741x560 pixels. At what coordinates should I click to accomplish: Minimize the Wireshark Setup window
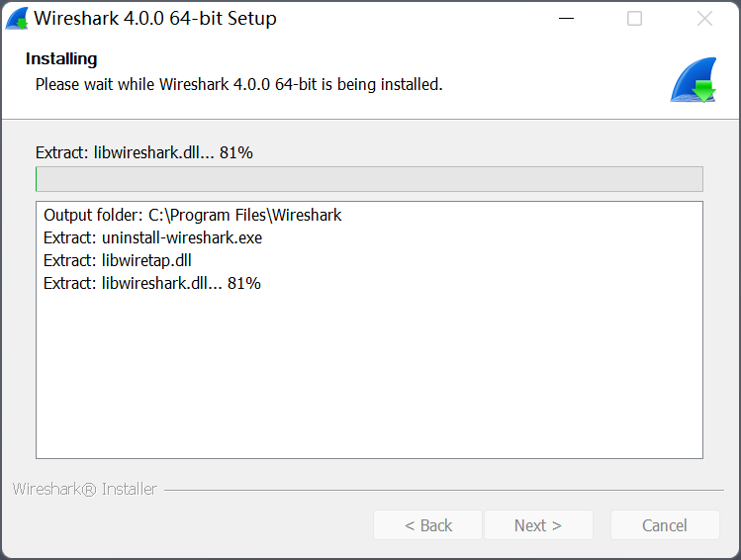tap(566, 19)
